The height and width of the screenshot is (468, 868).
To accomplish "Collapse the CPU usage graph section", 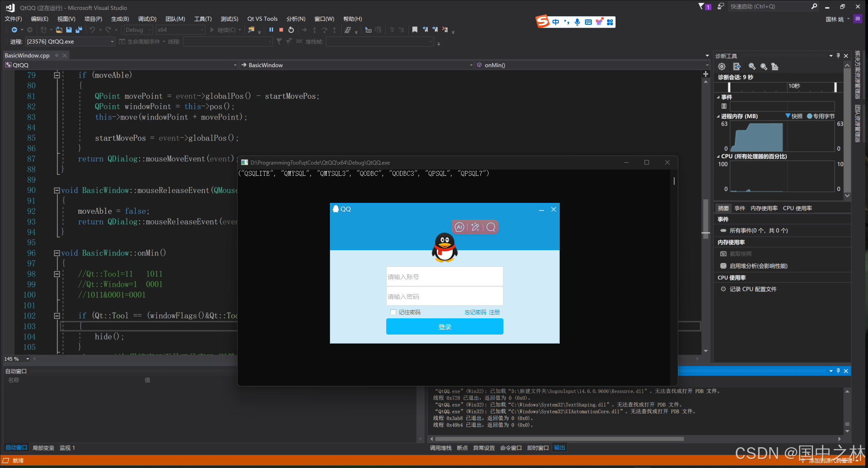I will tap(718, 156).
